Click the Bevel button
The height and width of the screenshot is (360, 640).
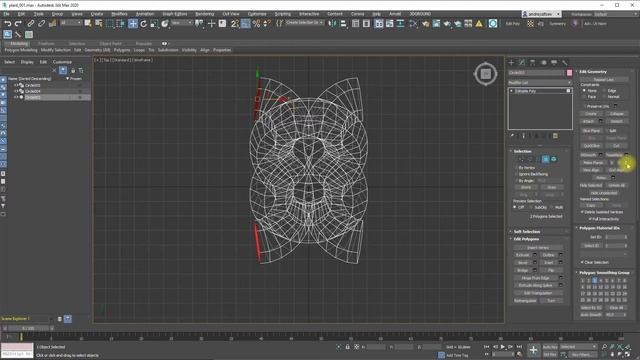tap(523, 263)
